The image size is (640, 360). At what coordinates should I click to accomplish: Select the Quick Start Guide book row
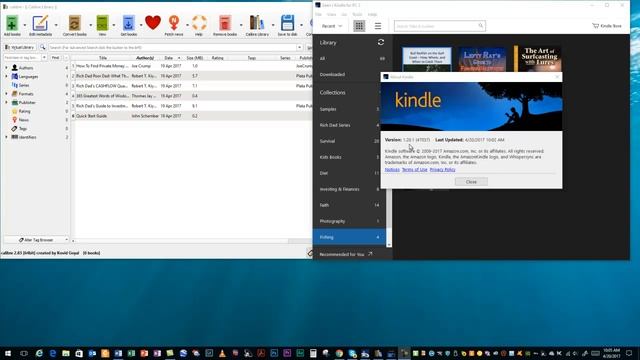click(191, 116)
